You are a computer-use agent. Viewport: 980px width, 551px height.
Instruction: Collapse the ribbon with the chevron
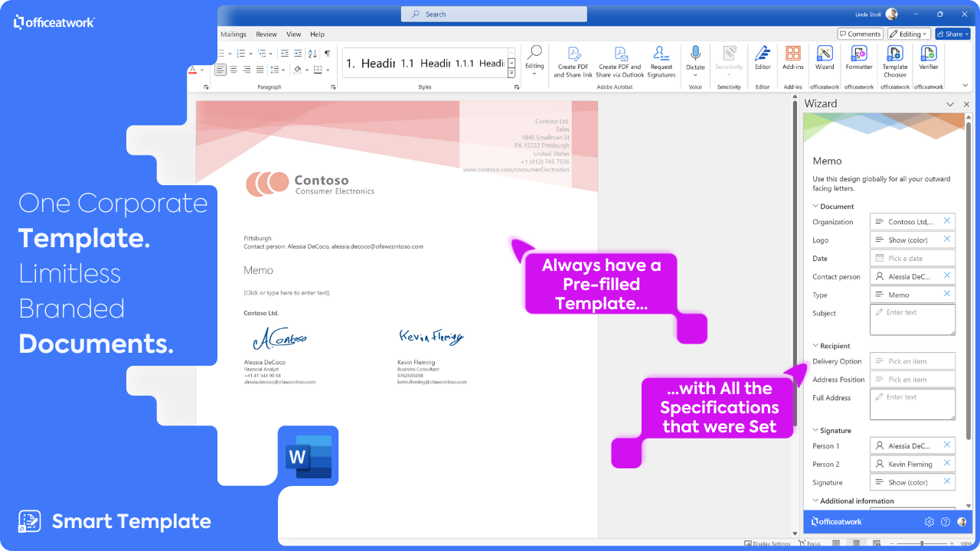point(964,86)
